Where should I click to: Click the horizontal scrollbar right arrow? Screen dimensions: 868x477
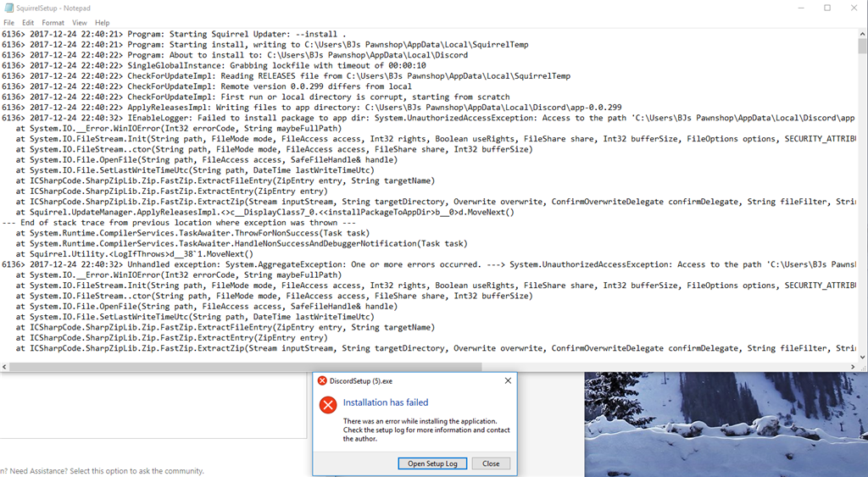853,367
